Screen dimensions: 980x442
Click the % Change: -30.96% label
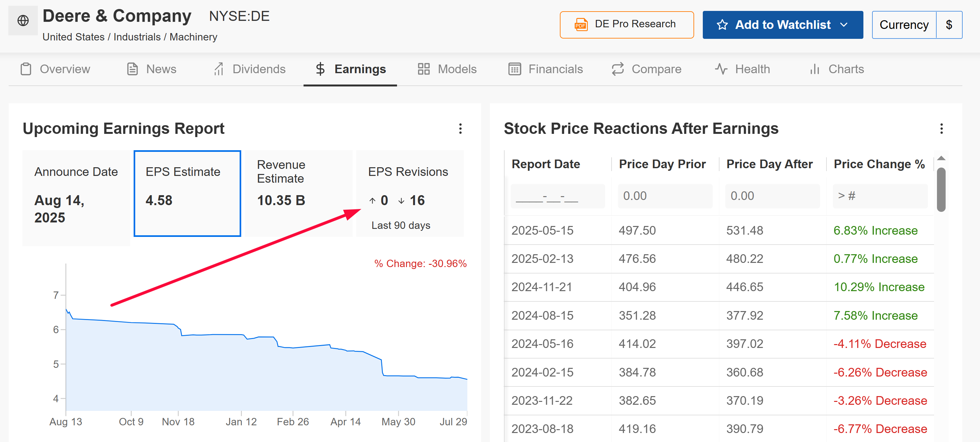point(420,264)
